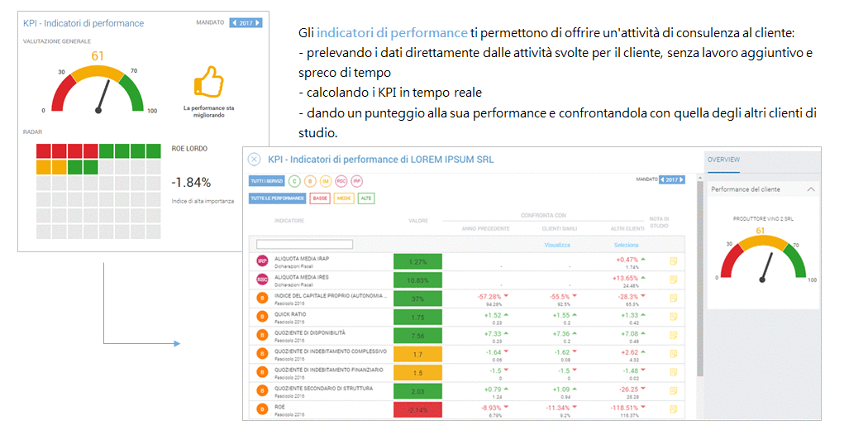The width and height of the screenshot is (868, 430).
Task: Click Quick Ratio indicator name
Action: click(290, 313)
